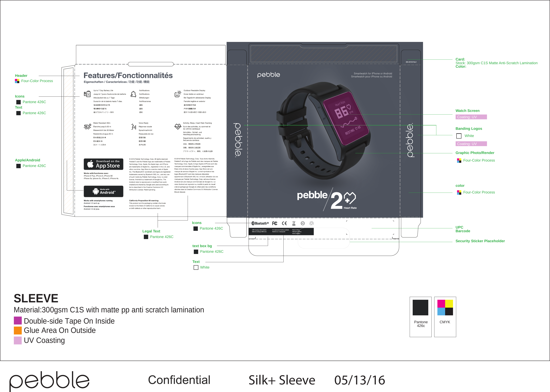Click the big pebble logo in footer
This screenshot has width=550, height=392.
click(49, 381)
